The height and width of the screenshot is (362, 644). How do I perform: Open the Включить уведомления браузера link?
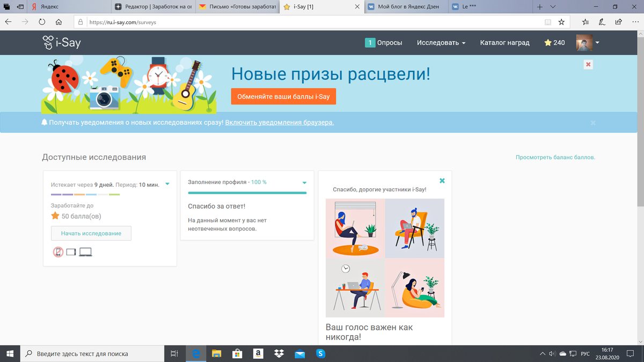pos(279,122)
